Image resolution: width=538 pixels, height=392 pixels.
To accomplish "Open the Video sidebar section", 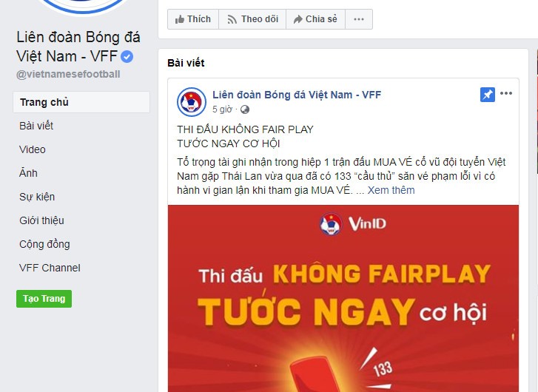I will [x=33, y=149].
